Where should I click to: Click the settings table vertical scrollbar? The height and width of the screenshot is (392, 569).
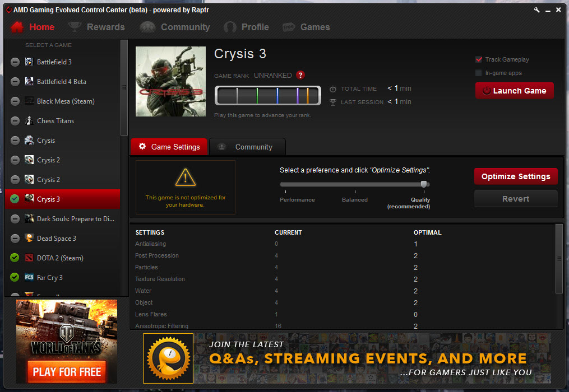[x=559, y=259]
